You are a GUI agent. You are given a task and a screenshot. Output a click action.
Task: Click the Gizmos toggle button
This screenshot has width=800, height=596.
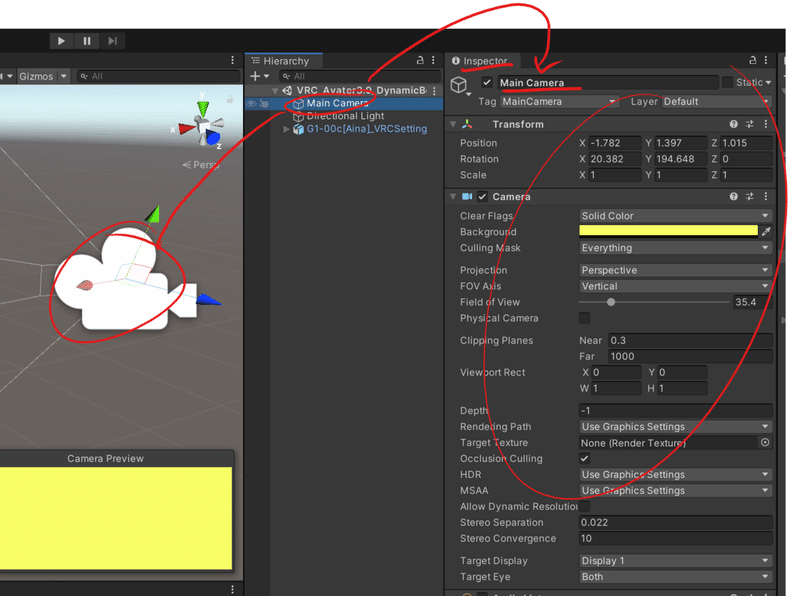(36, 76)
